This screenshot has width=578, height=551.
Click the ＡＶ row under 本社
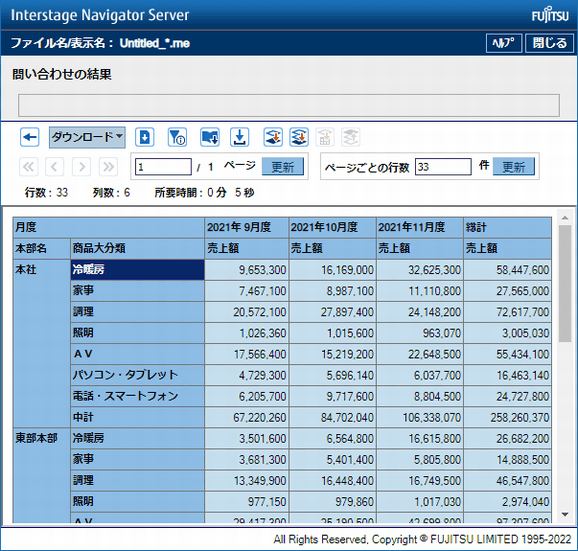137,354
